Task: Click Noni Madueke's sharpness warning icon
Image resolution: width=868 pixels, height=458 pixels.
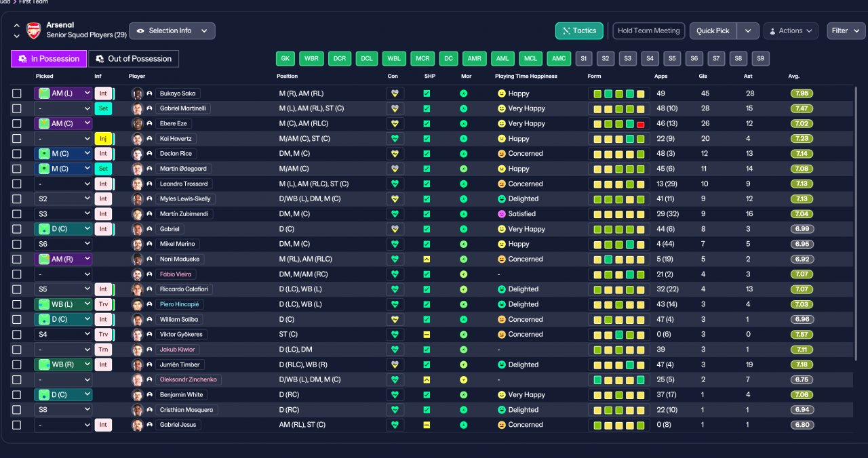Action: click(427, 259)
